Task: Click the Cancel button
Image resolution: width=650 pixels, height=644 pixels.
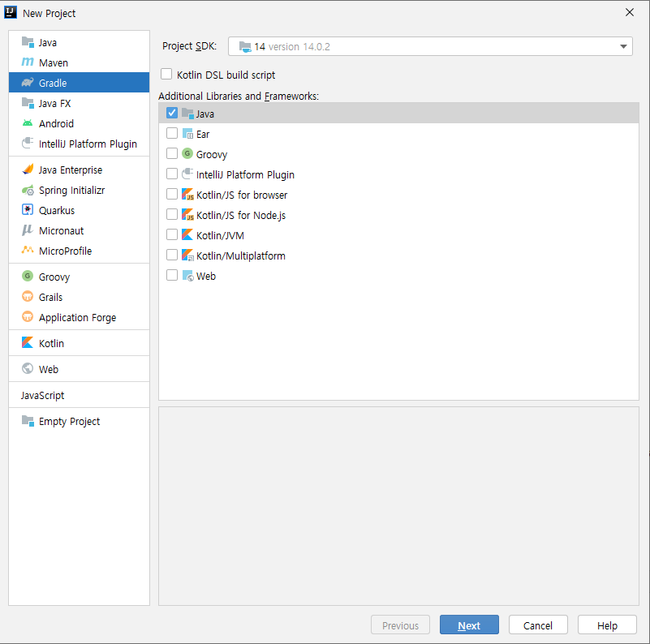Action: (x=538, y=625)
